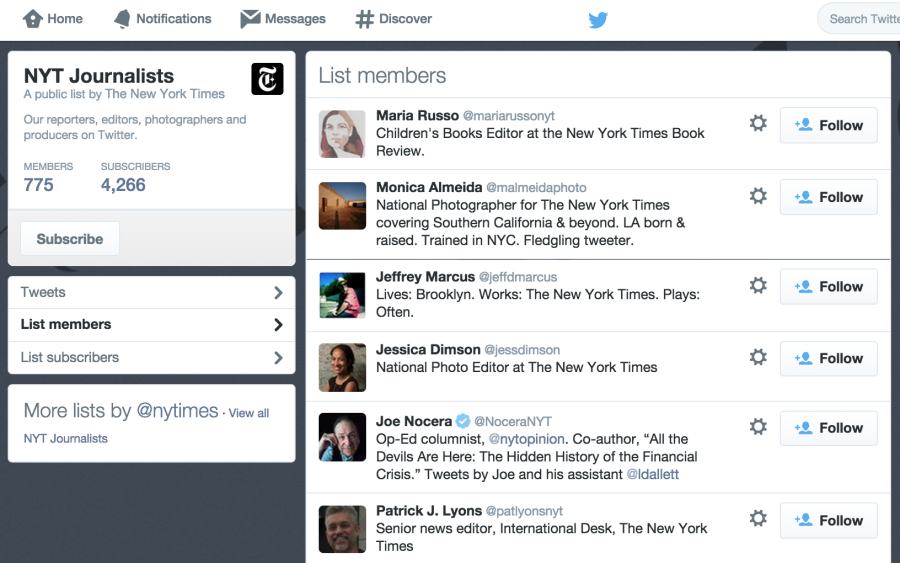Open gear menu for Maria Russo
Image resolution: width=900 pixels, height=563 pixels.
click(x=758, y=123)
